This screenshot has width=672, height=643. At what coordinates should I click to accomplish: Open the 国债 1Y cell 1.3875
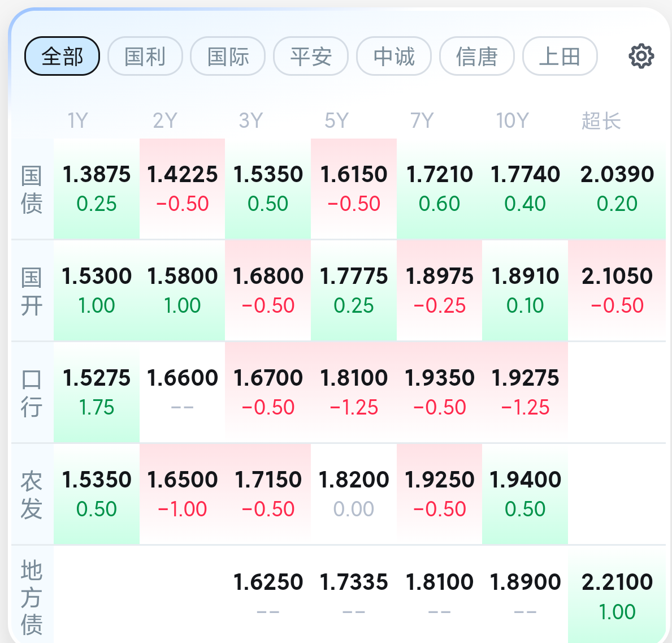[97, 189]
